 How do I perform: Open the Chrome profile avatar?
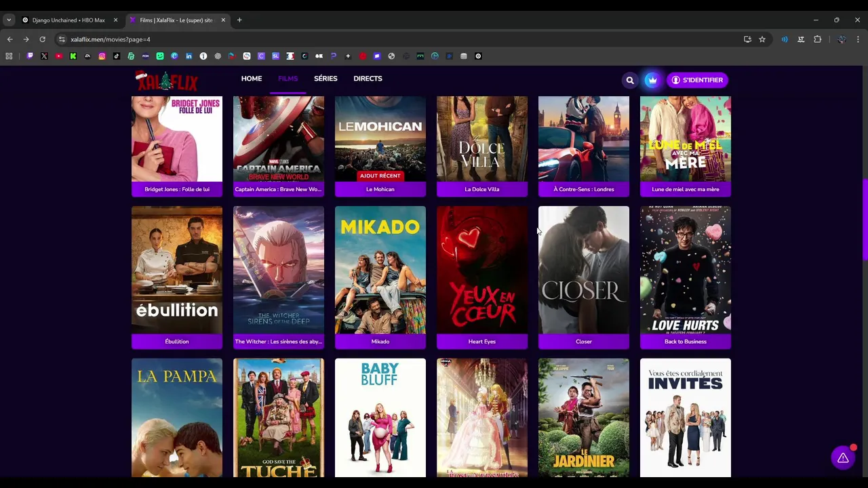tap(842, 39)
